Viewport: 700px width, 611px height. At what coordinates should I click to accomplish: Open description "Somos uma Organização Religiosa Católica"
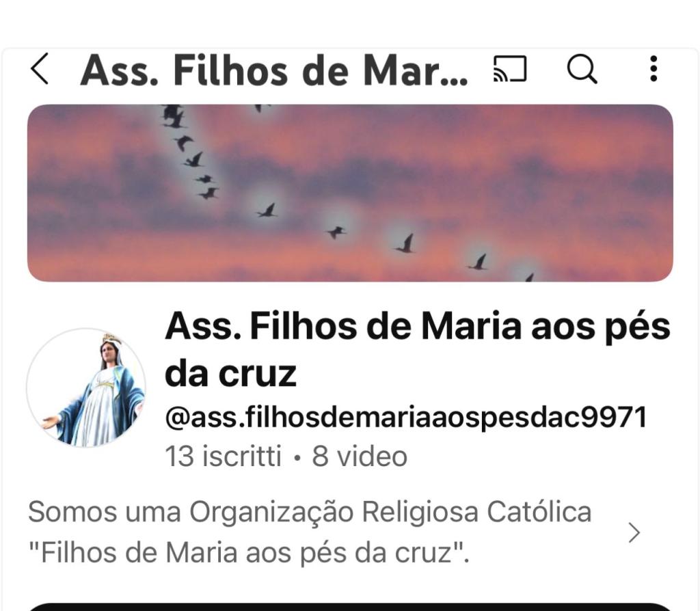pos(310,511)
